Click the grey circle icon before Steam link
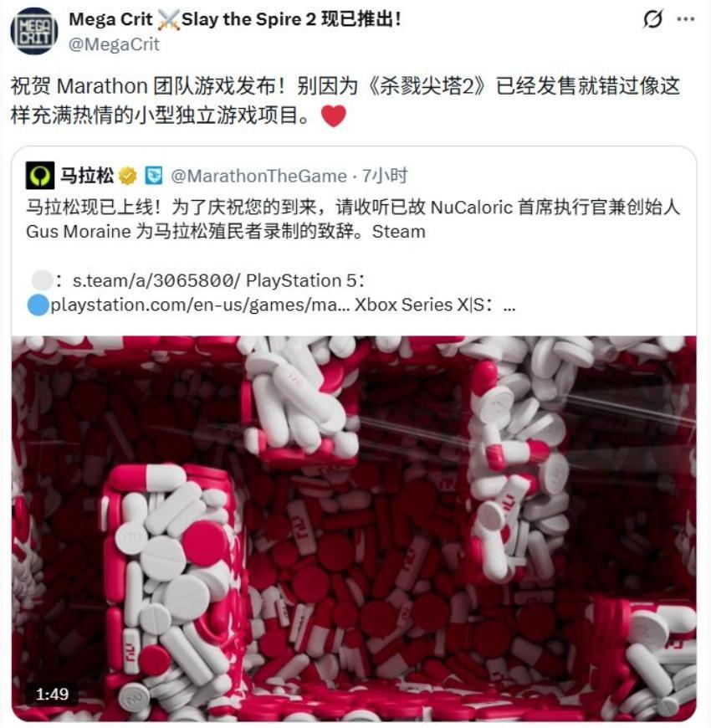Screen dimensions: 711x728 [x=42, y=280]
